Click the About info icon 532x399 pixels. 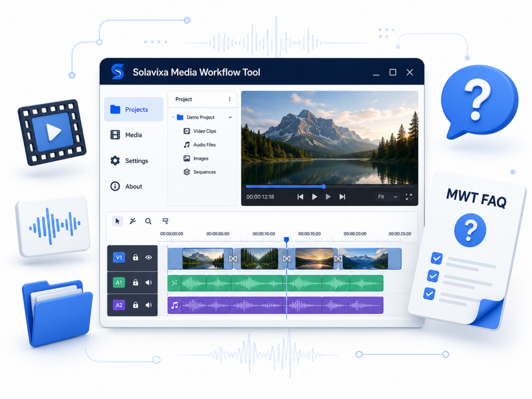pyautogui.click(x=115, y=187)
